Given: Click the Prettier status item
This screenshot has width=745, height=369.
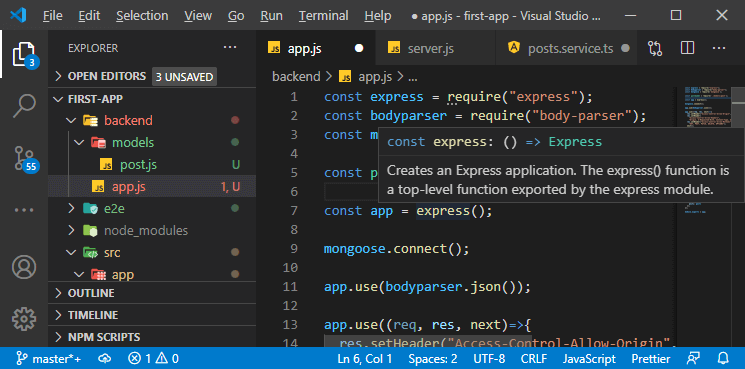Looking at the screenshot, I should click(650, 359).
